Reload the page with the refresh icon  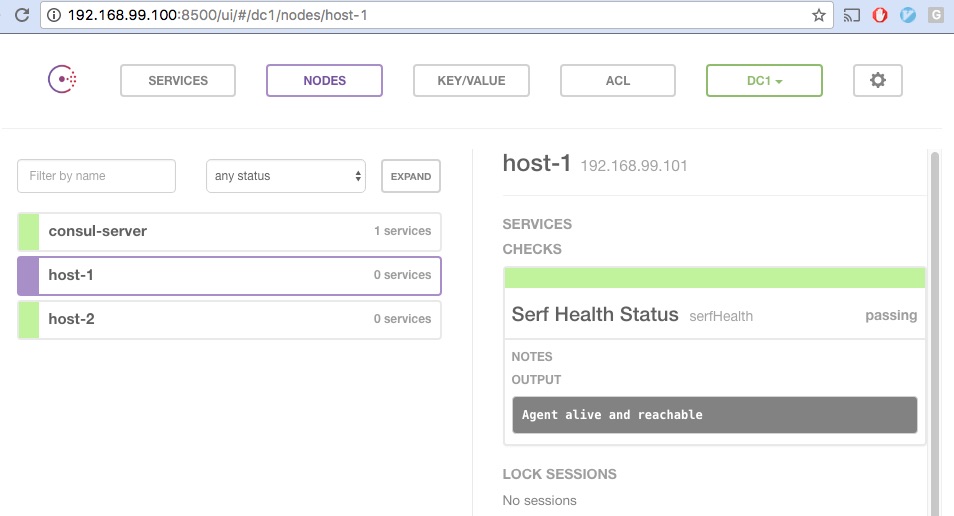tap(22, 15)
